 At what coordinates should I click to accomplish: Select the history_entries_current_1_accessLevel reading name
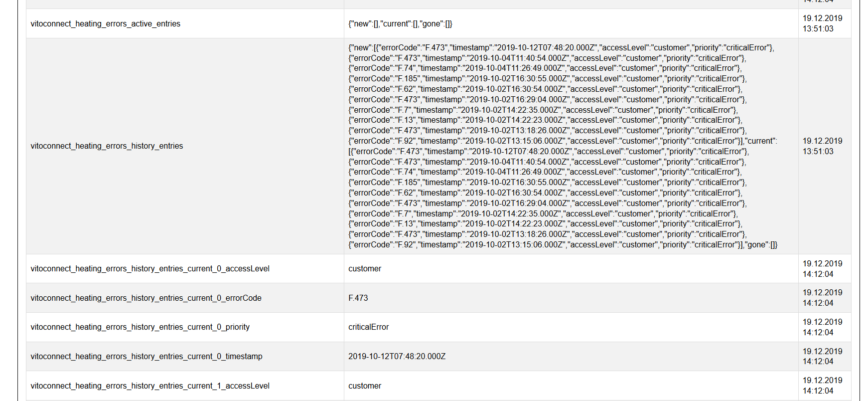click(150, 386)
